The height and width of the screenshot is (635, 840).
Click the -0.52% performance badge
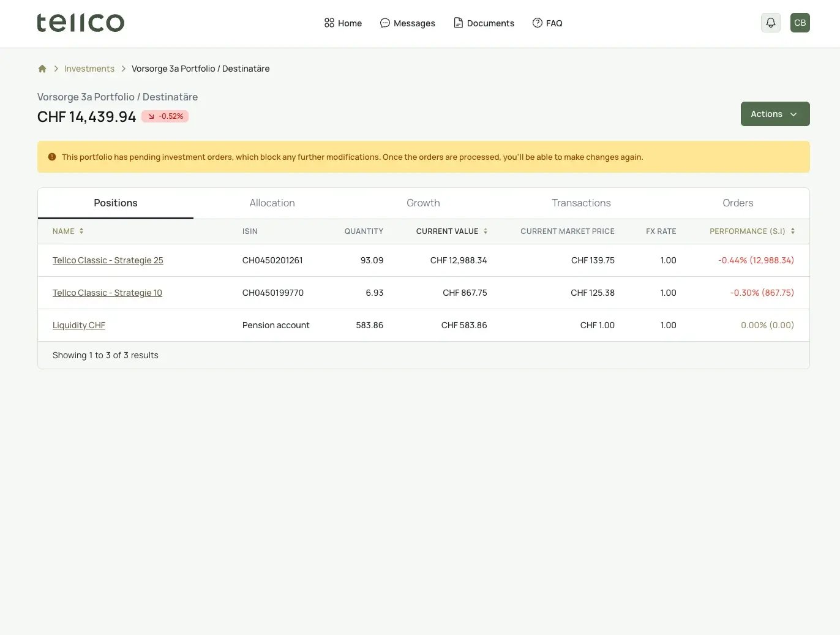click(165, 116)
